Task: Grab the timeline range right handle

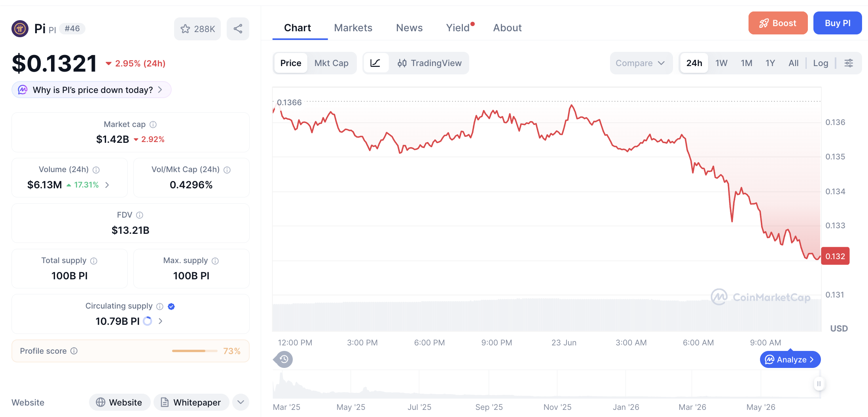Action: click(x=819, y=383)
